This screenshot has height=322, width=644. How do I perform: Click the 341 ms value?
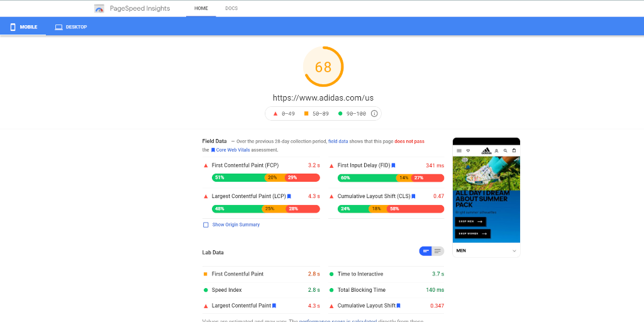[435, 165]
